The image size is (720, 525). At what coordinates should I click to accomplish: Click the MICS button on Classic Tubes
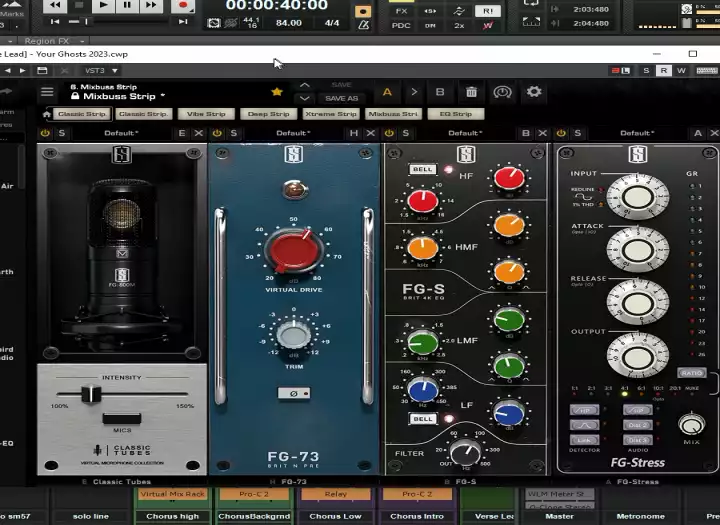click(x=122, y=418)
